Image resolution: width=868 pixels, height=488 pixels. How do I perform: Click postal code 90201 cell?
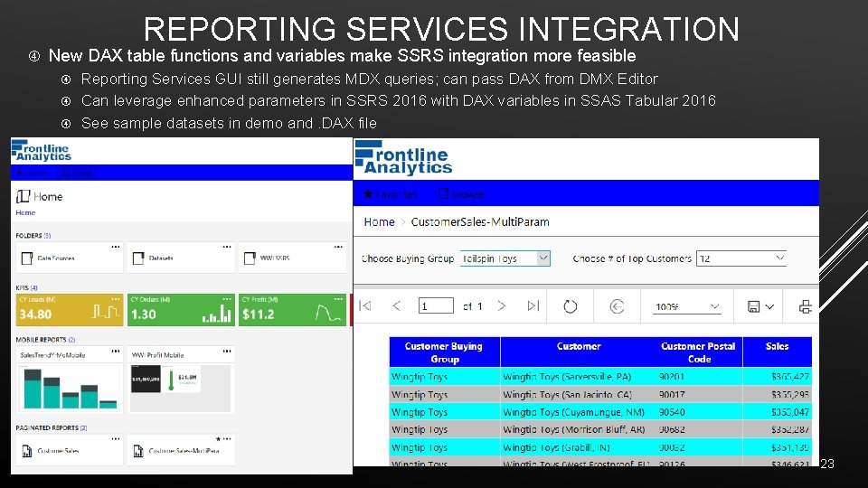coord(699,377)
